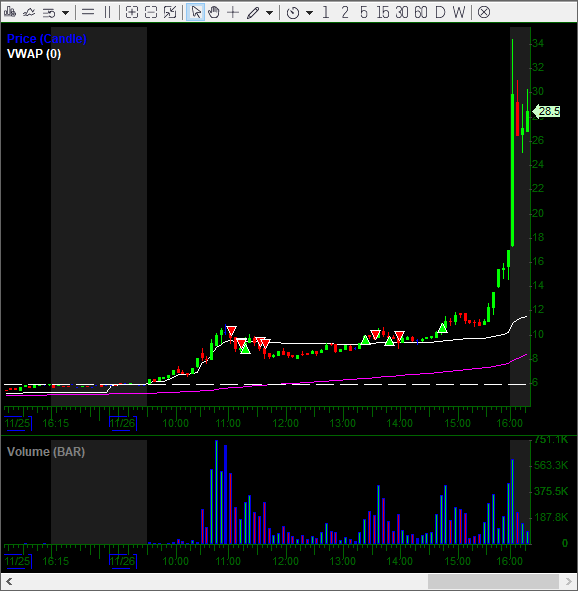Click the 751.1K volume axis label
This screenshot has width=578, height=591.
click(x=551, y=439)
